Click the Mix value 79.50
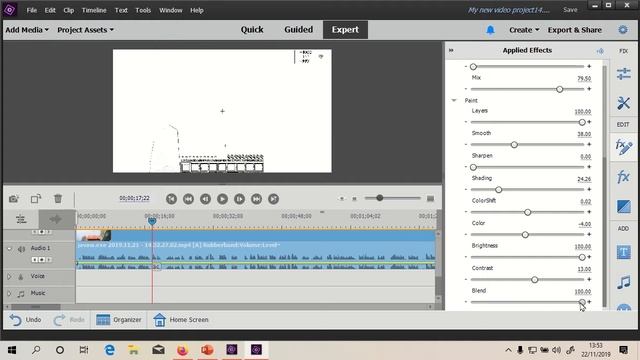The height and width of the screenshot is (360, 640). click(584, 78)
